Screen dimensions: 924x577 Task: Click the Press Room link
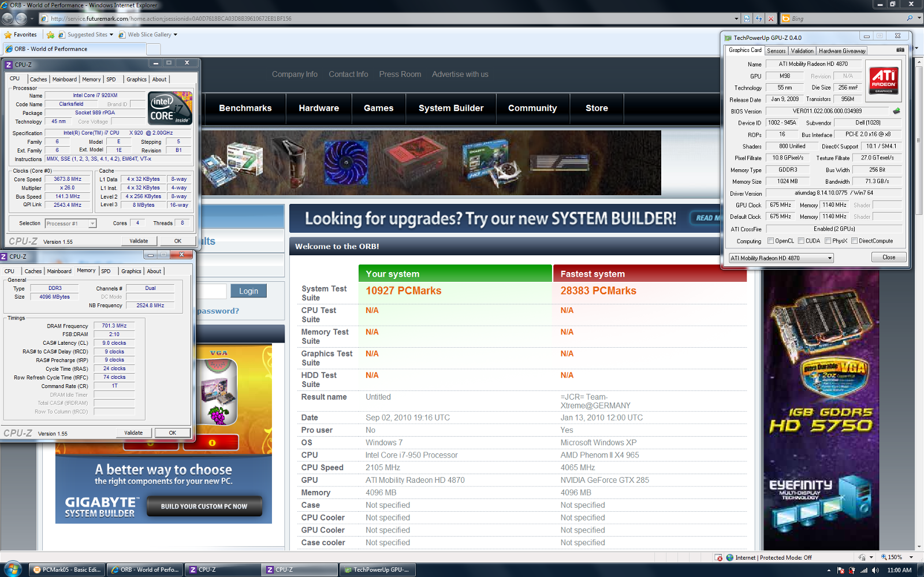coord(400,74)
